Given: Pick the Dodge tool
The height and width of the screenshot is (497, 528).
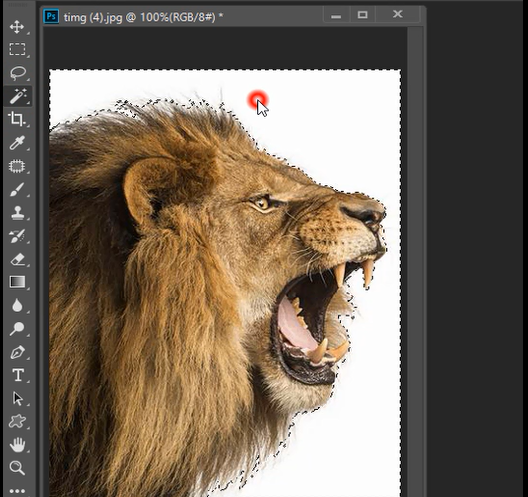Looking at the screenshot, I should [17, 329].
